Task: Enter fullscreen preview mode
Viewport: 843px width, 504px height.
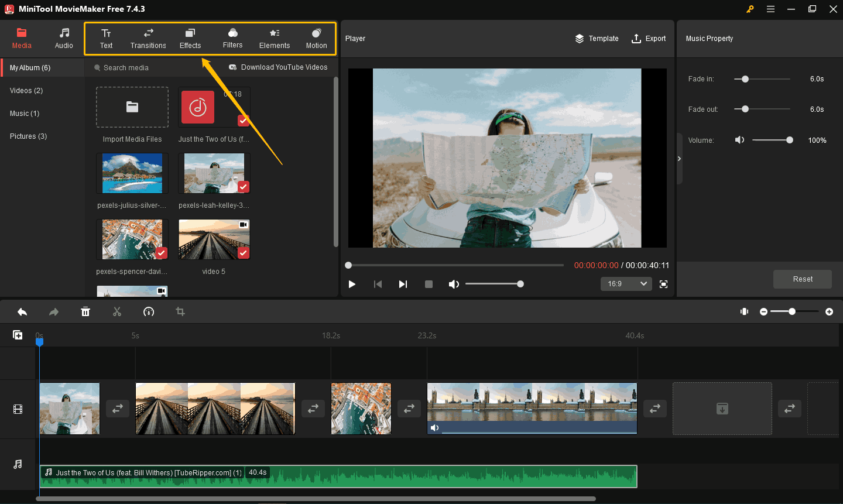Action: coord(663,284)
